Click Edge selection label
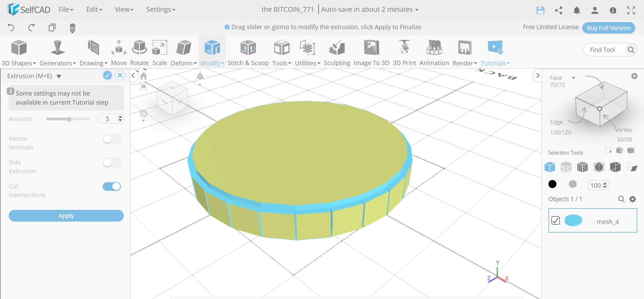The height and width of the screenshot is (299, 644). [x=556, y=122]
